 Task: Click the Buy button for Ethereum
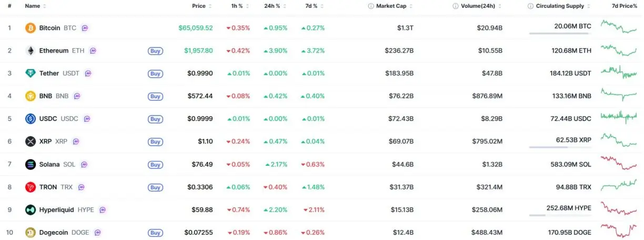coord(155,51)
